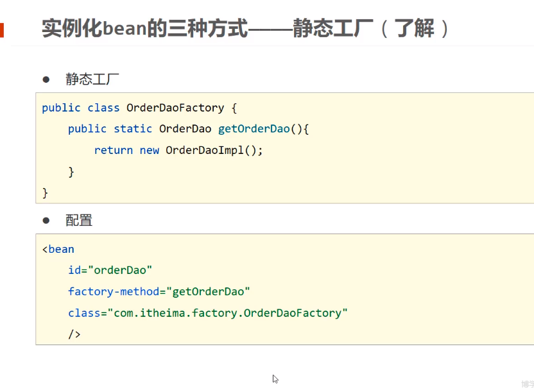Screen dimensions: 534x392
Task: Click the '<bean' opening tag
Action: [58, 249]
